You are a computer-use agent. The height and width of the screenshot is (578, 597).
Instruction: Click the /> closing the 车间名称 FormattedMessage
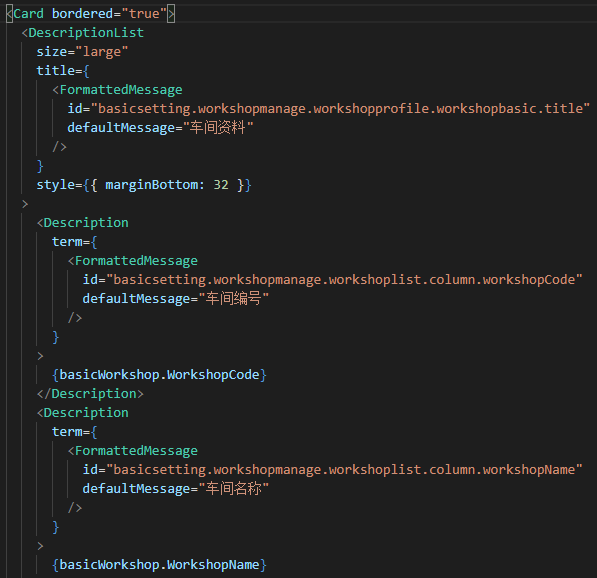(75, 508)
